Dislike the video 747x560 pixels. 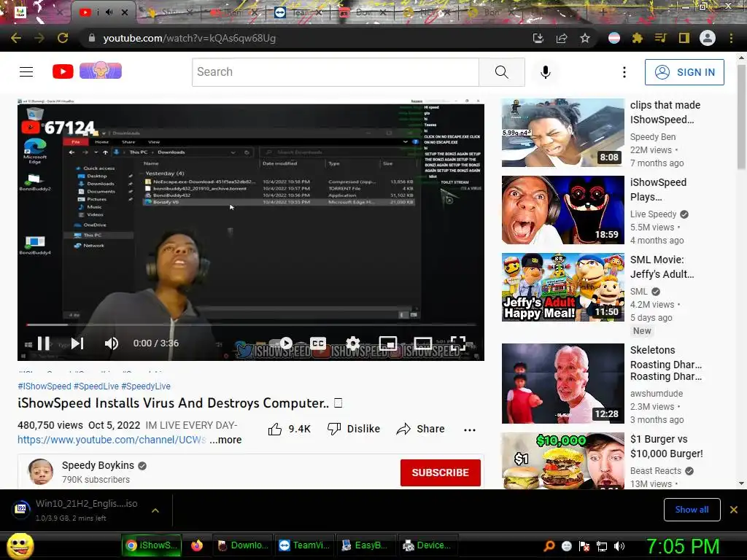click(354, 429)
